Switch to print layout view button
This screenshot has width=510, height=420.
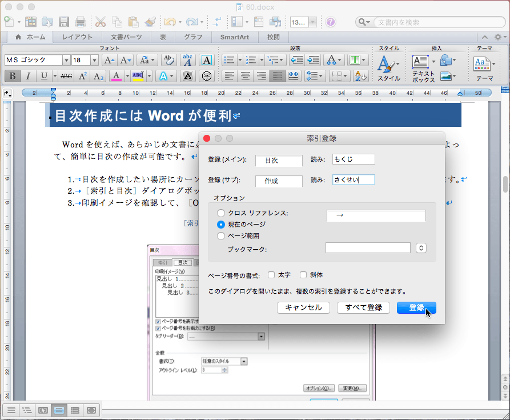[59, 410]
